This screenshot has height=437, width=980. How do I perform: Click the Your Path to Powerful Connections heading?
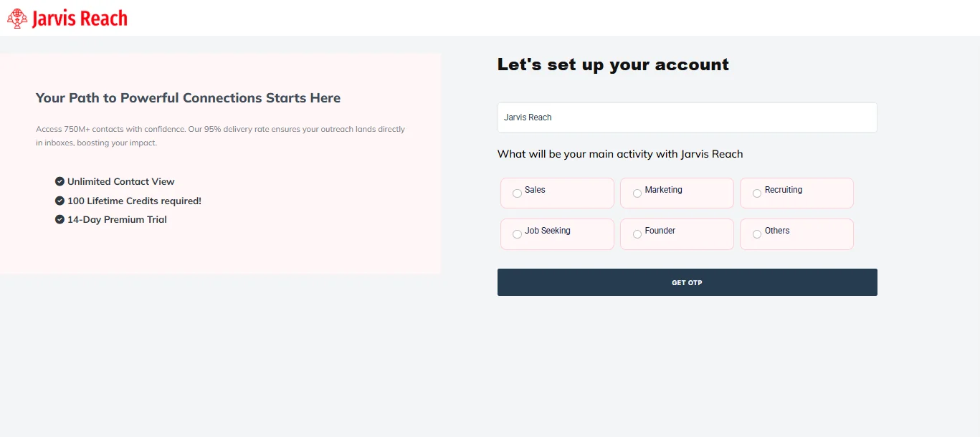188,97
